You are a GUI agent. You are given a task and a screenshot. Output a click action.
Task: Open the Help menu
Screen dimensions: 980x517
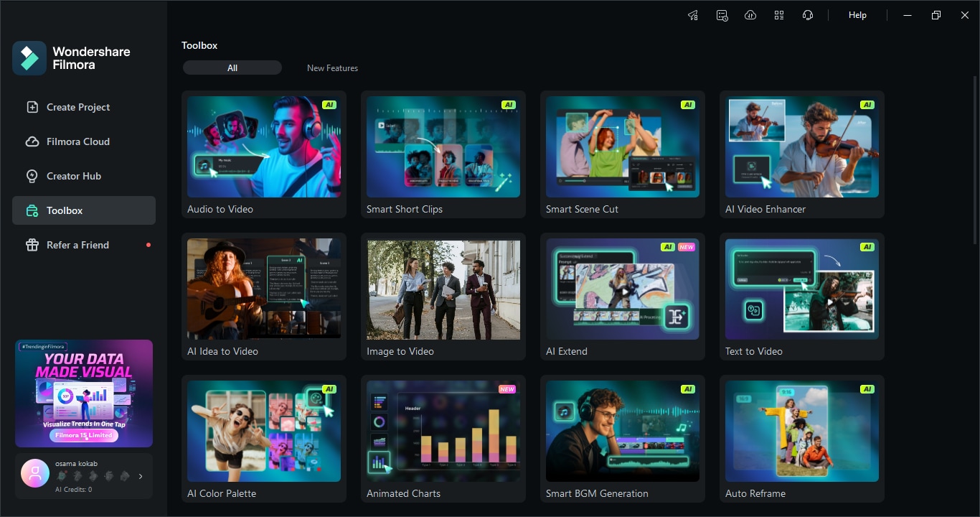click(x=857, y=15)
